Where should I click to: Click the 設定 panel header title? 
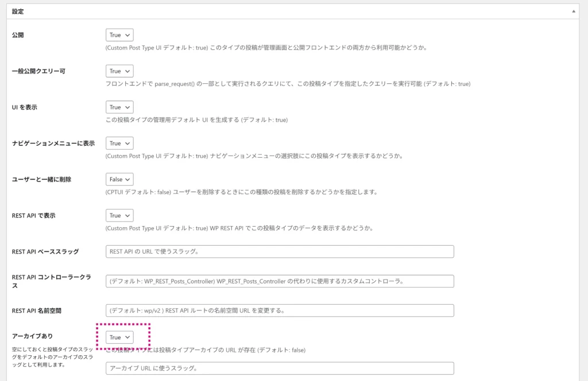(x=18, y=11)
